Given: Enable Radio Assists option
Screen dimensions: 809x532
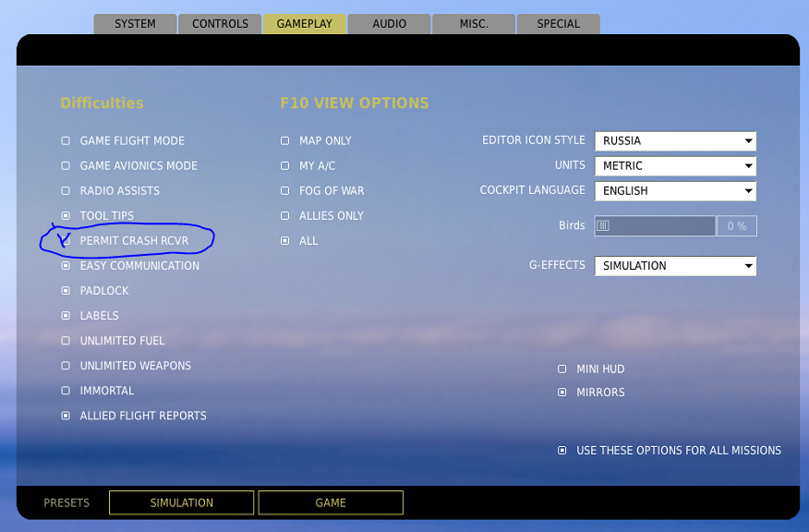Looking at the screenshot, I should point(66,191).
